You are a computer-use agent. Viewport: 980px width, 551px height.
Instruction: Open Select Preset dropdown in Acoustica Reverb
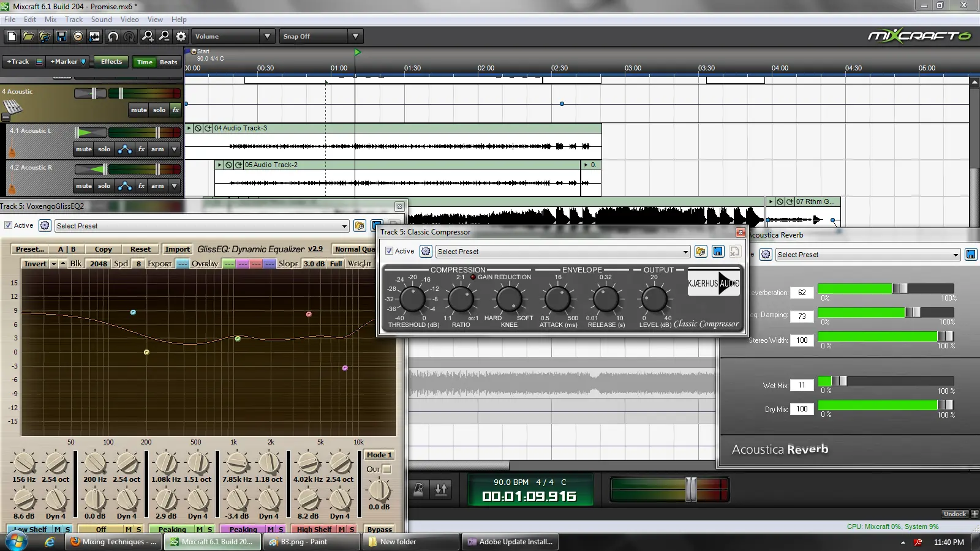click(956, 255)
